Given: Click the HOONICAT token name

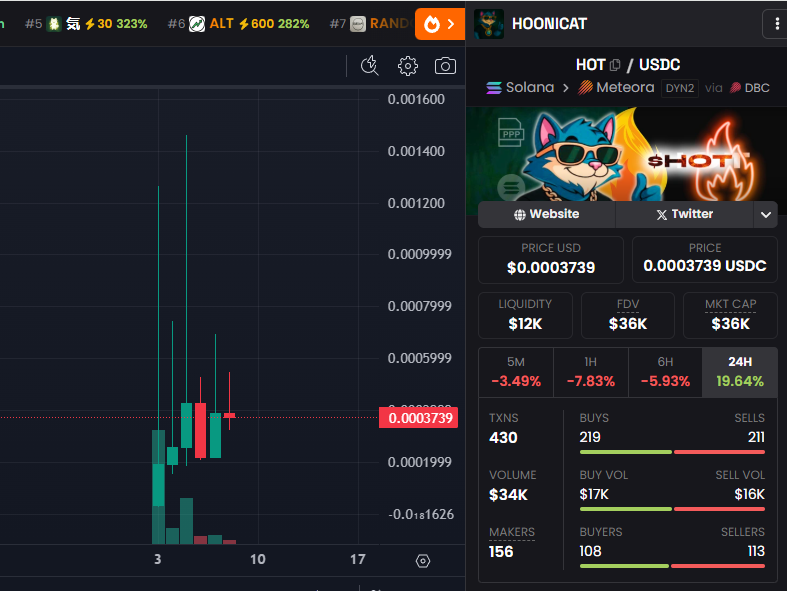Looking at the screenshot, I should [x=550, y=24].
